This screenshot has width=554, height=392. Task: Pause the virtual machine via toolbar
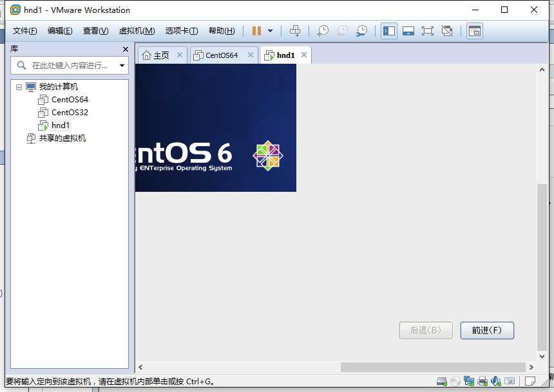[256, 31]
